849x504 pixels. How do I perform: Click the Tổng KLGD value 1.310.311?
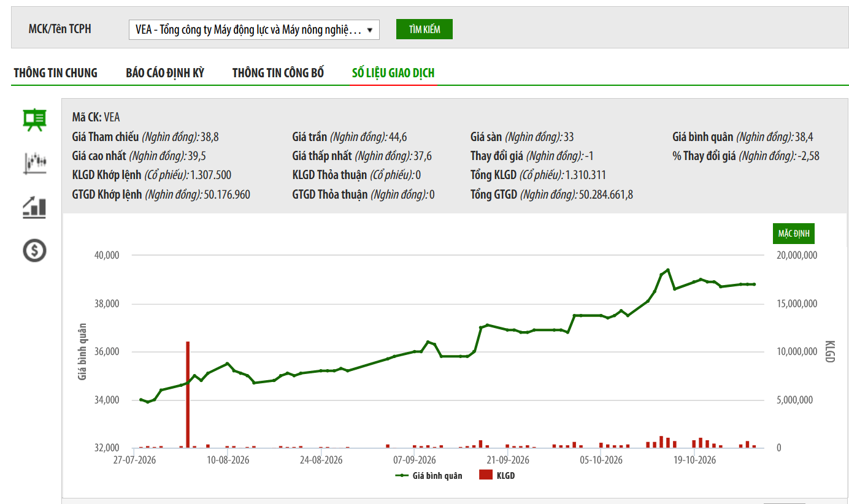click(x=585, y=175)
